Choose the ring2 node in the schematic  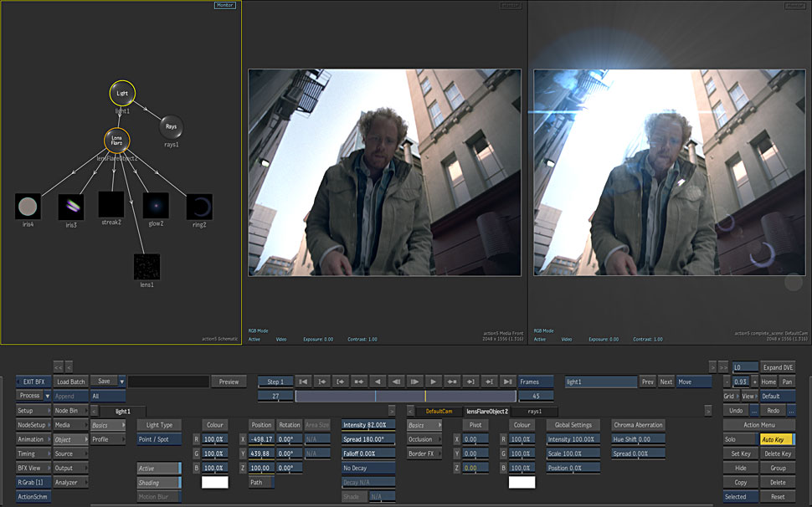[198, 206]
